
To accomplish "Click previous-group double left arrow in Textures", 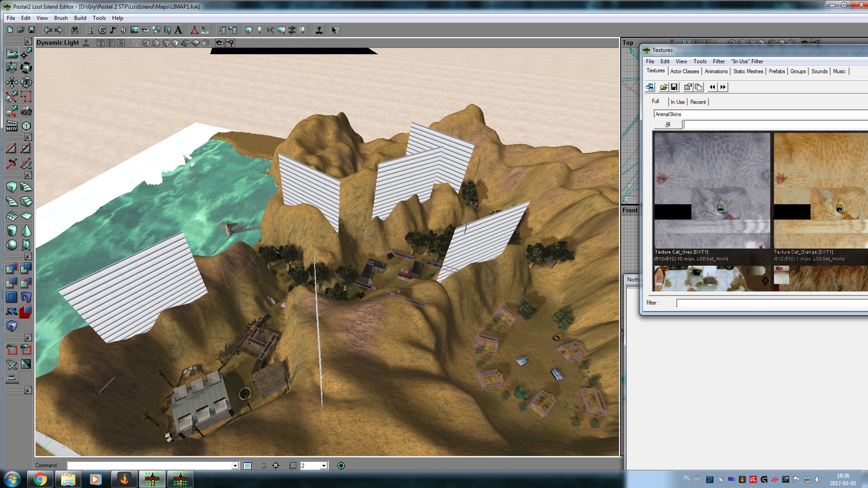I will [x=712, y=87].
